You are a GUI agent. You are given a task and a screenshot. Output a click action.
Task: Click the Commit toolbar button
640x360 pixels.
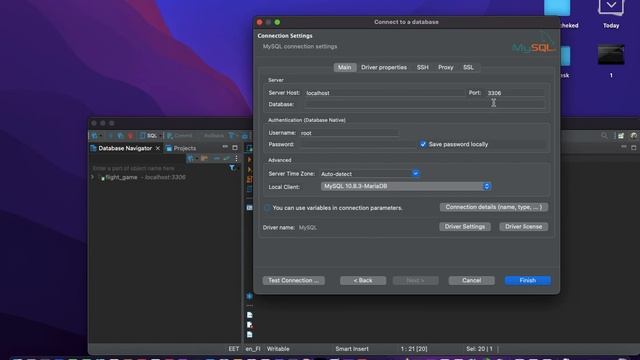click(179, 136)
